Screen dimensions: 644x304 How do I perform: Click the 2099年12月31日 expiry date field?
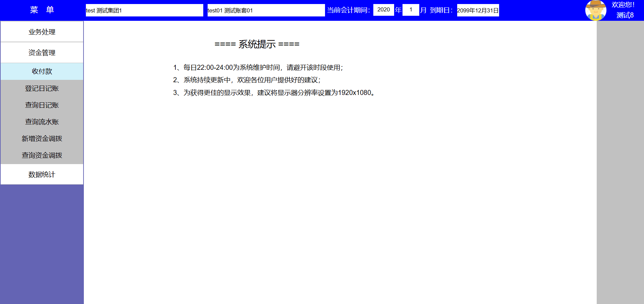[478, 10]
